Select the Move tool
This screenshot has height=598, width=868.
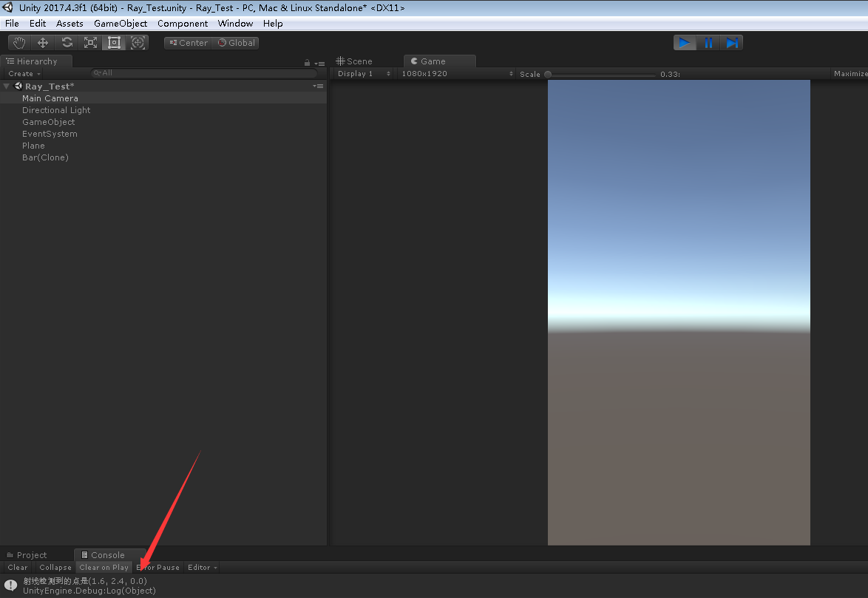coord(43,43)
